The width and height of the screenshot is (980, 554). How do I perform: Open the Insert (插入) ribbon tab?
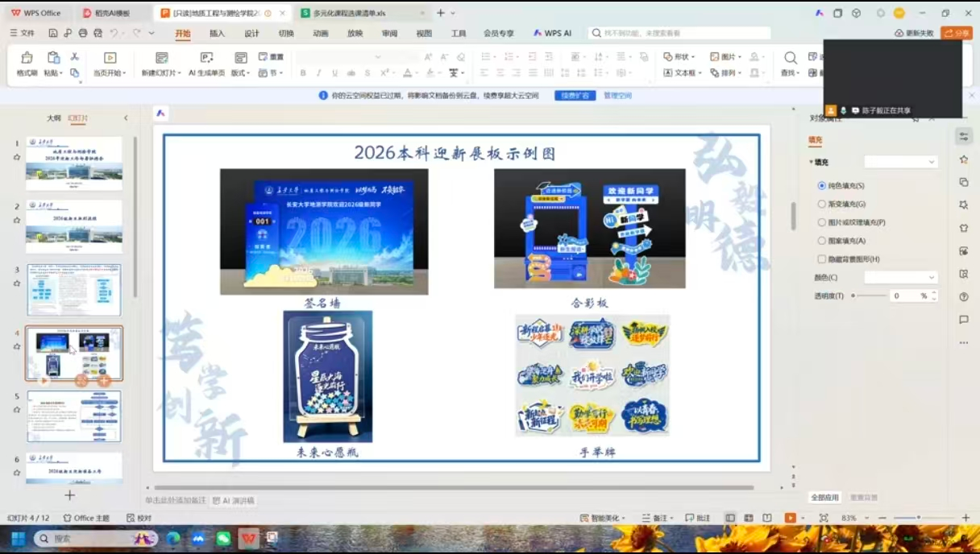pos(218,33)
